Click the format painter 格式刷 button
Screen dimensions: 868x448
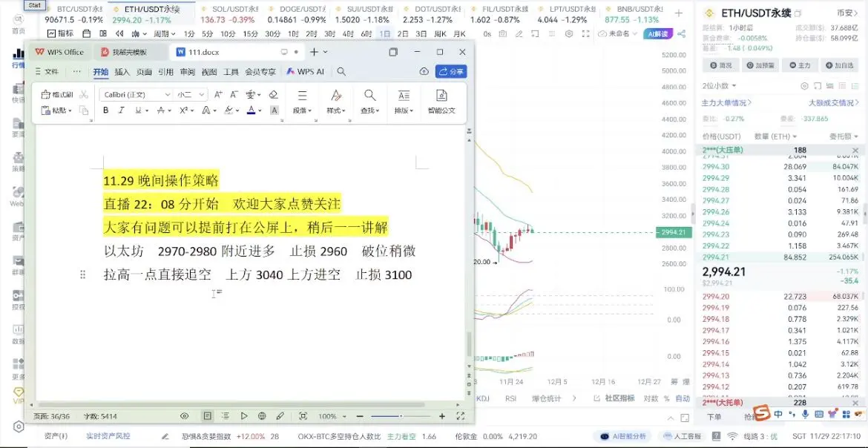click(x=58, y=95)
